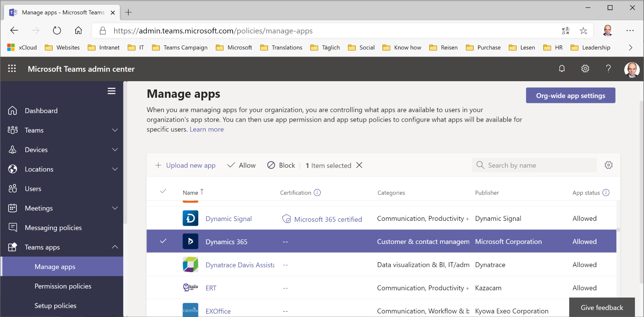
Task: Click the EXOffice app icon
Action: coord(190,310)
